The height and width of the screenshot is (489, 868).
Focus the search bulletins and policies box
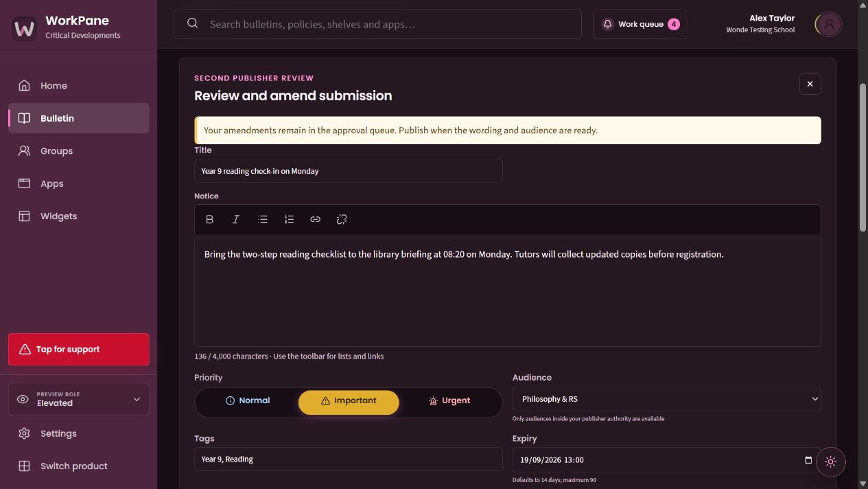tap(377, 24)
